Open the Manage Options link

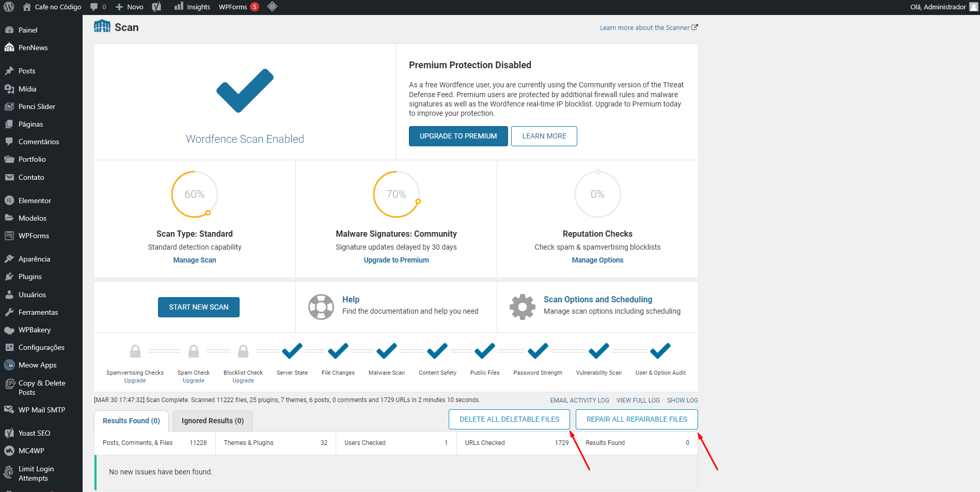pyautogui.click(x=597, y=260)
